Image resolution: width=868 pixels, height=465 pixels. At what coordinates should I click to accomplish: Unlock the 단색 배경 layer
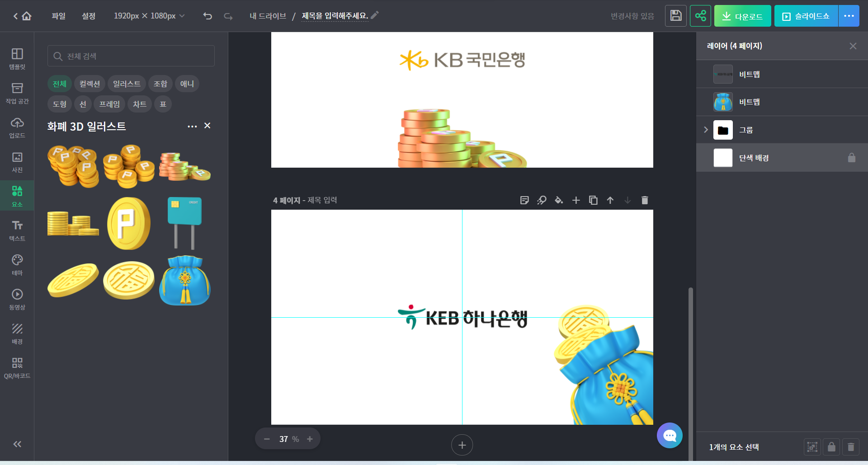click(x=852, y=158)
